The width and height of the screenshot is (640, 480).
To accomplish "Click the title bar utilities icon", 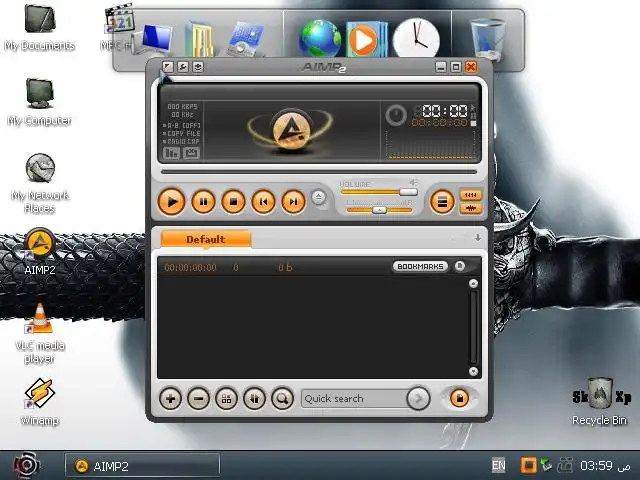I will tap(198, 67).
